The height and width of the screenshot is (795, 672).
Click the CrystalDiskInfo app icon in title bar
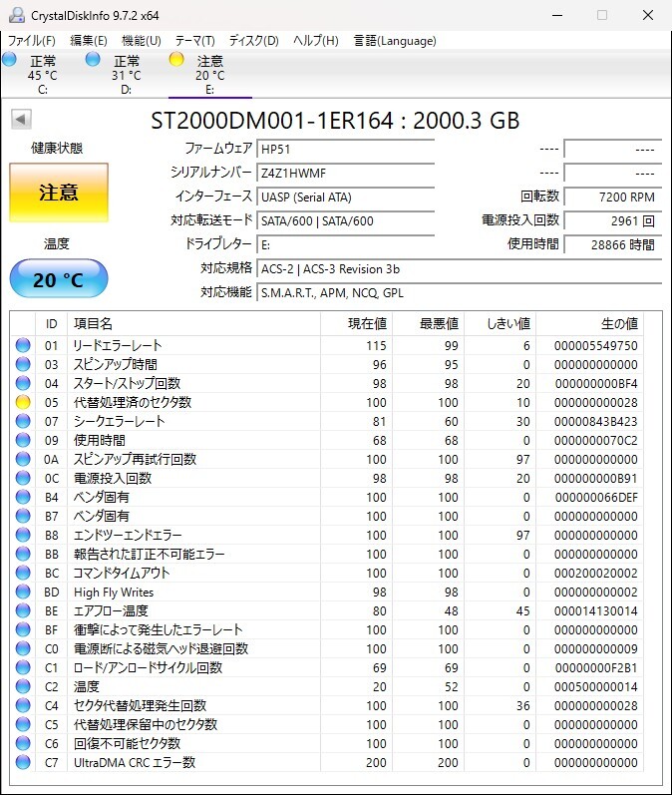pyautogui.click(x=16, y=15)
